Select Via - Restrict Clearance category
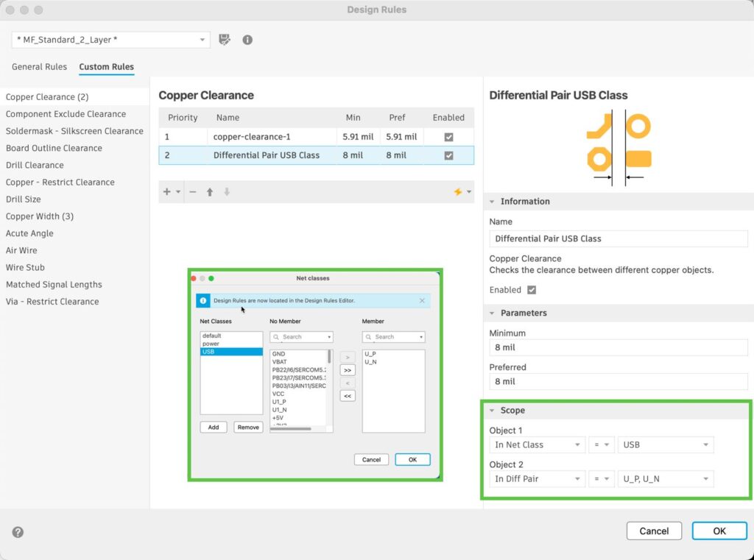 pos(74,302)
